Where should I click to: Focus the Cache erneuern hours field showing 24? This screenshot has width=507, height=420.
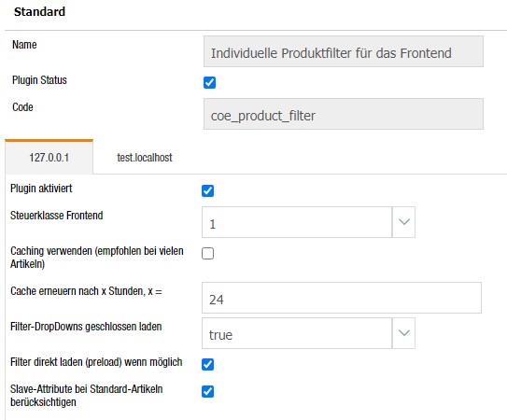coord(342,298)
